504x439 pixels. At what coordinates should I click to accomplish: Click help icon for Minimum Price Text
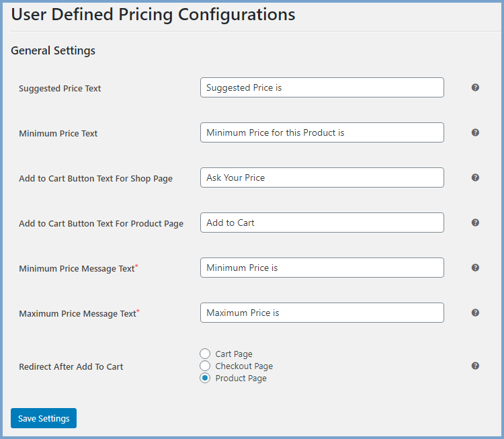click(475, 132)
